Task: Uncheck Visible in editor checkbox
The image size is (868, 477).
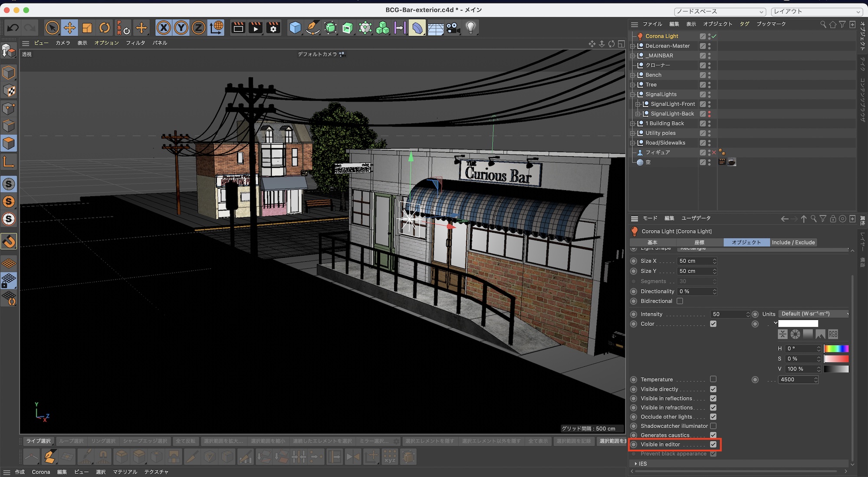Action: click(x=713, y=444)
